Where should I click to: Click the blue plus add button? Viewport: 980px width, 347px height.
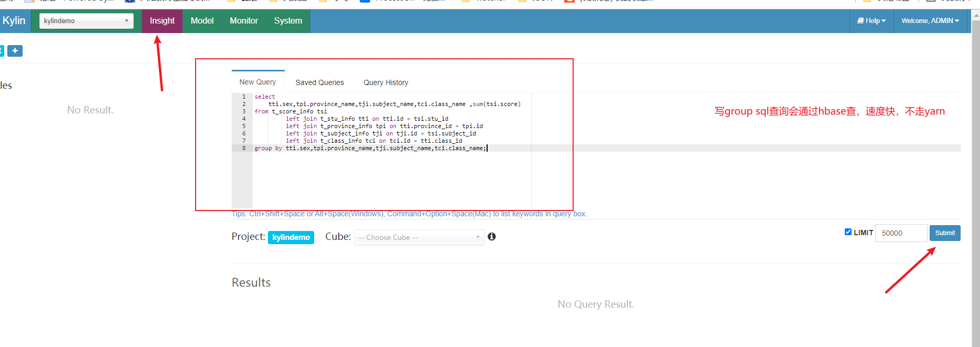[x=15, y=51]
